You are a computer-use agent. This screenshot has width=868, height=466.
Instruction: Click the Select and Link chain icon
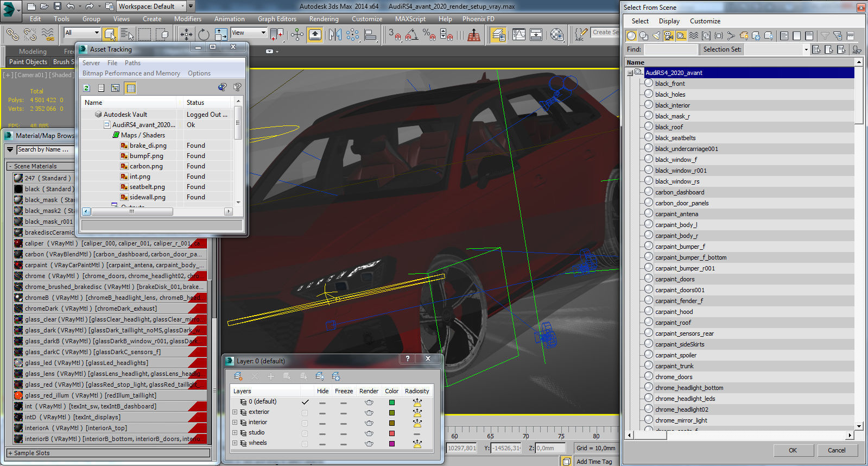tap(12, 35)
